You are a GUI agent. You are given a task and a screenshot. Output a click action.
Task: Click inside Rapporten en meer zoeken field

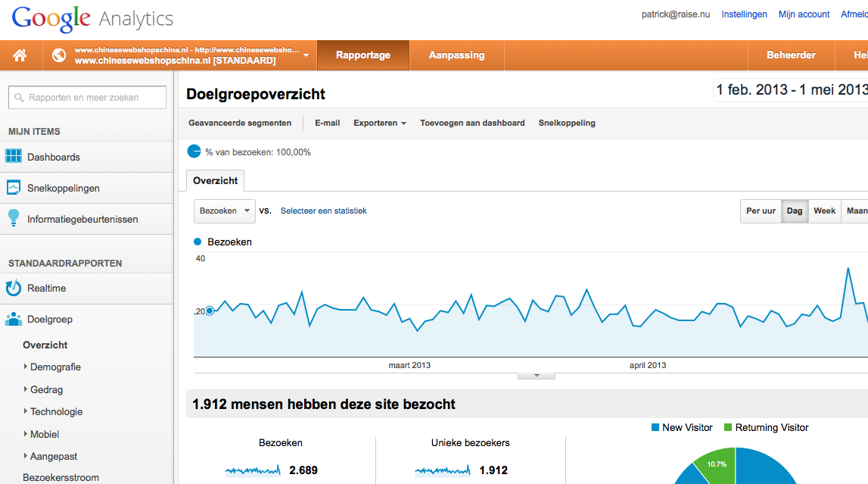click(x=88, y=98)
